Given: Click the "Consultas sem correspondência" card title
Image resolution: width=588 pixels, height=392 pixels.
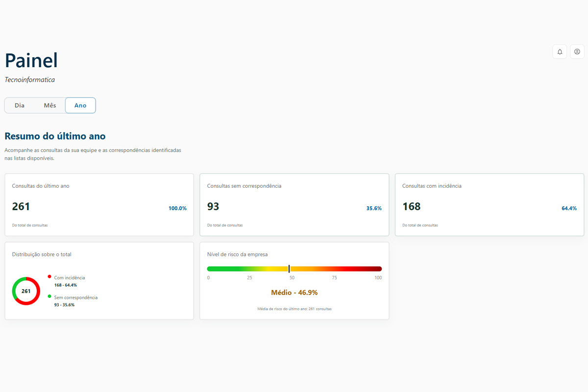Looking at the screenshot, I should coord(244,186).
